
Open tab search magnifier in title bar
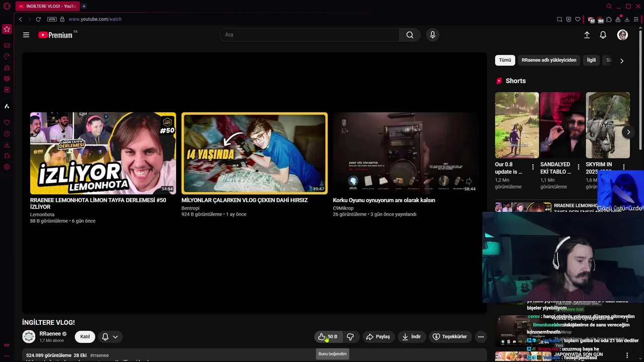(609, 6)
